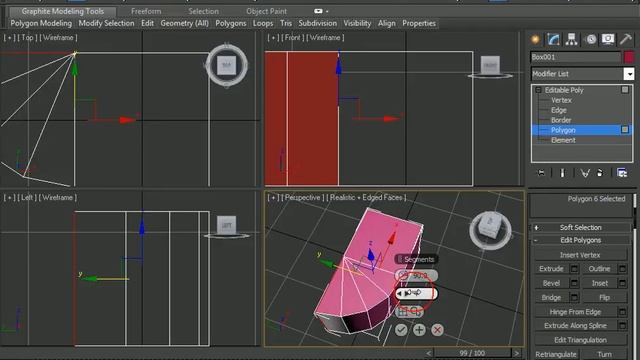Toggle Show End Result icon
Screen dimensions: 640x360
[562, 173]
